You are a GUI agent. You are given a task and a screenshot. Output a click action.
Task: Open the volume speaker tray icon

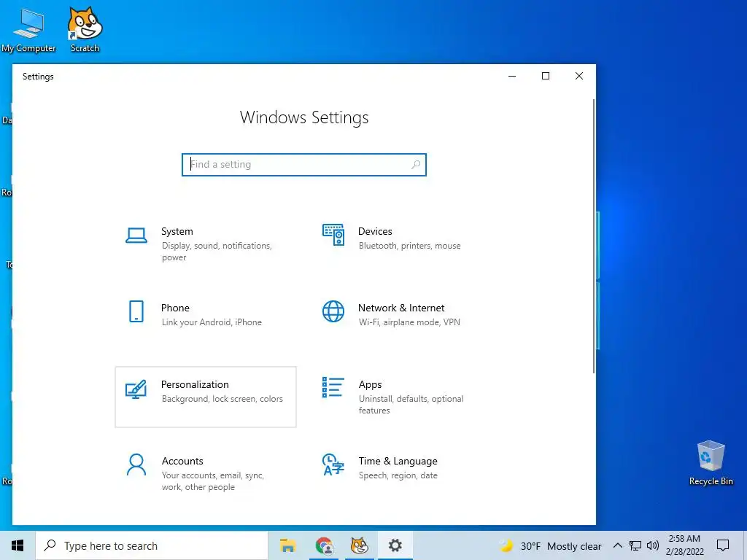[x=653, y=545]
